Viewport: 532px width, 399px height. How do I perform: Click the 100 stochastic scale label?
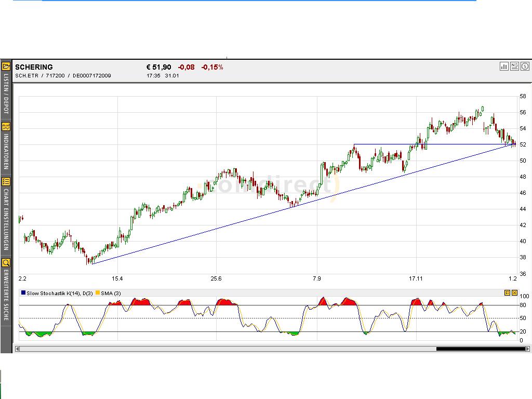pos(524,296)
